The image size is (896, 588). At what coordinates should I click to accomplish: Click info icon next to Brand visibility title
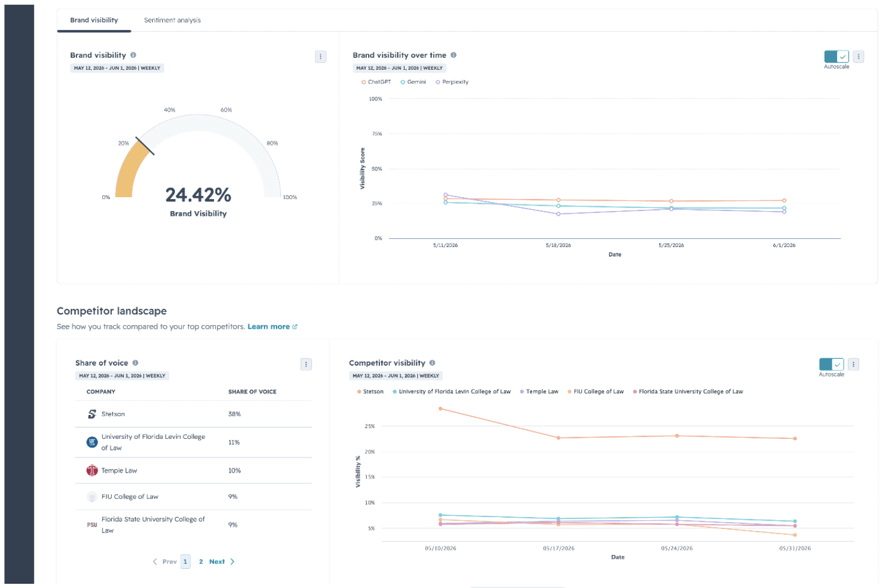coord(133,55)
